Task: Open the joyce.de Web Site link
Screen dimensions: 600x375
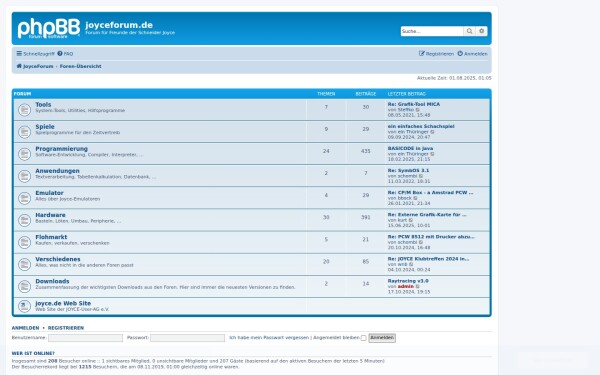Action: click(x=63, y=303)
